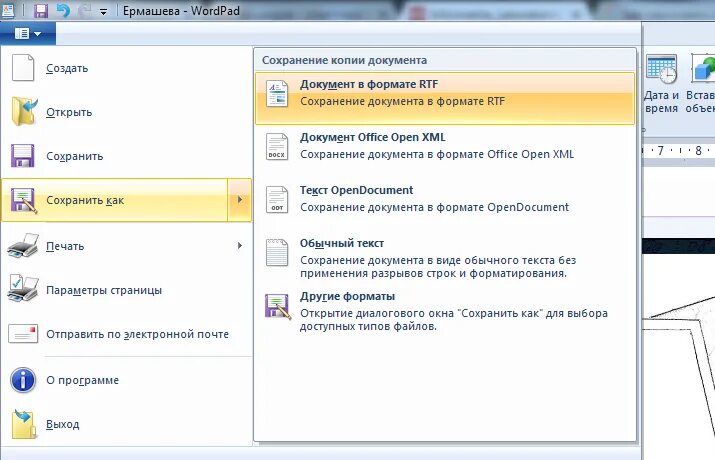The width and height of the screenshot is (715, 460).
Task: Click the blue info icon beside О программе
Action: click(x=23, y=380)
